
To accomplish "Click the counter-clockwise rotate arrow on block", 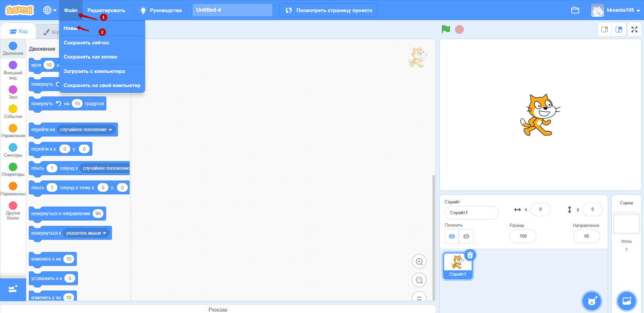I will (58, 104).
